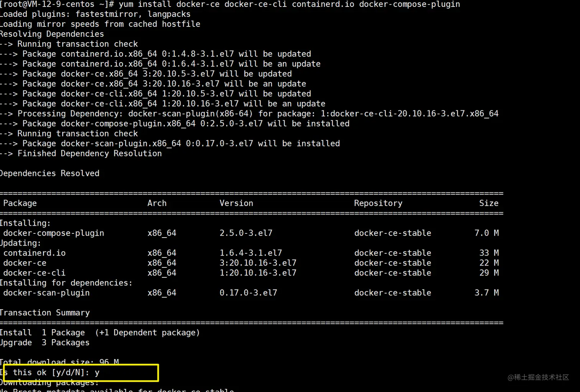
Task: Click the 'Updating:' section label
Action: pos(20,243)
